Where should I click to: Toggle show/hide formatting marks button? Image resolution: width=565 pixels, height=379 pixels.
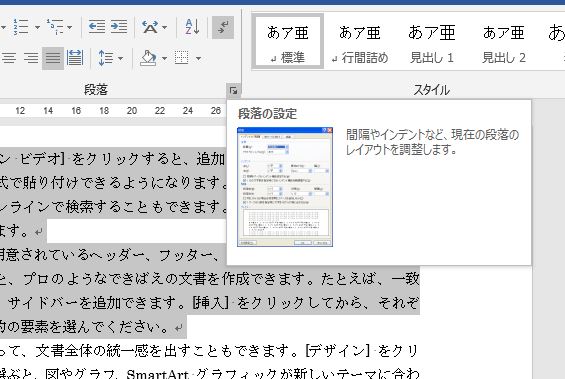(223, 27)
